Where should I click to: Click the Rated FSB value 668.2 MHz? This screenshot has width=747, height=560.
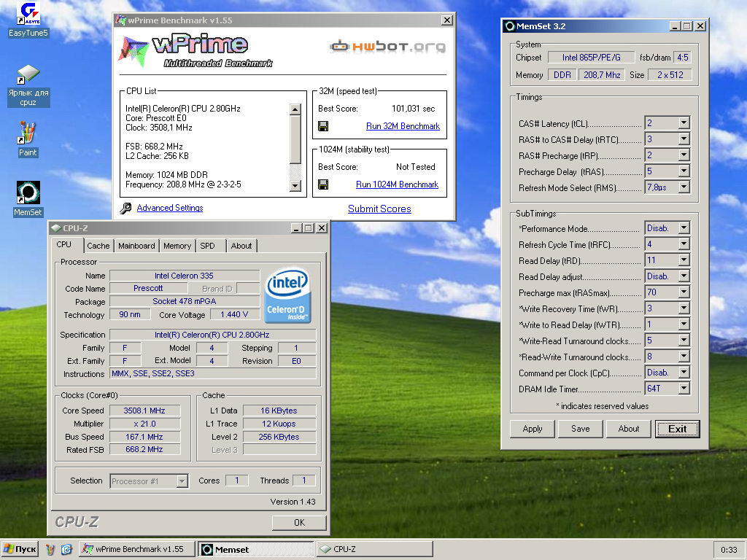tap(144, 449)
